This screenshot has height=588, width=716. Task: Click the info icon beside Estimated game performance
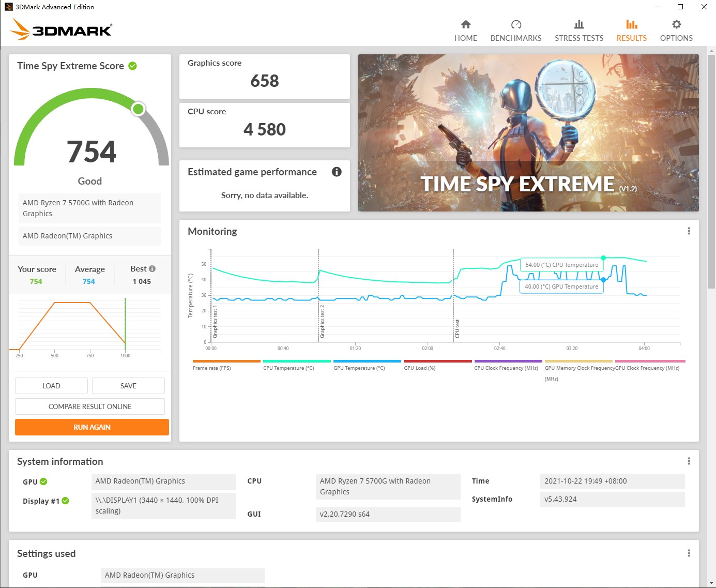pos(337,172)
